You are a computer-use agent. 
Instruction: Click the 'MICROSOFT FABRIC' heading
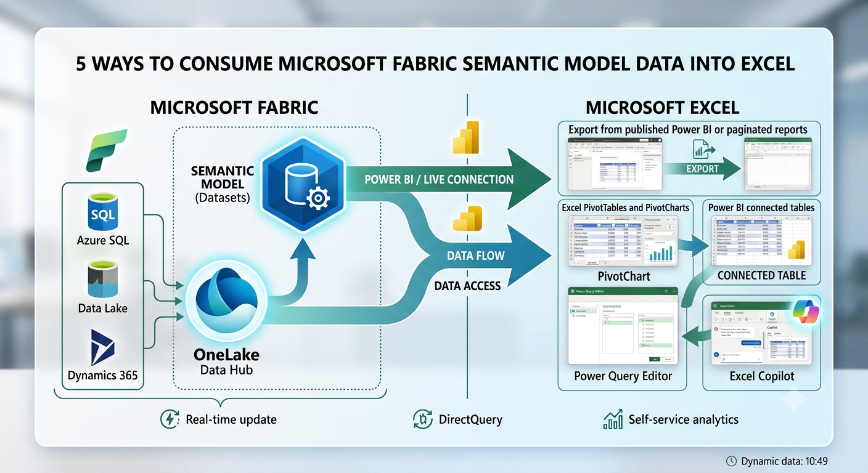pyautogui.click(x=234, y=108)
